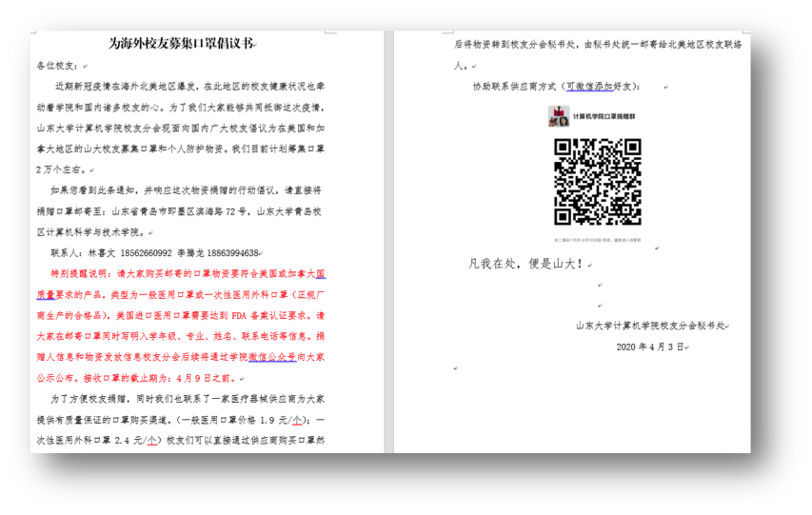The image size is (812, 515).
Task: Click the small caption under the QR code
Action: 599,240
